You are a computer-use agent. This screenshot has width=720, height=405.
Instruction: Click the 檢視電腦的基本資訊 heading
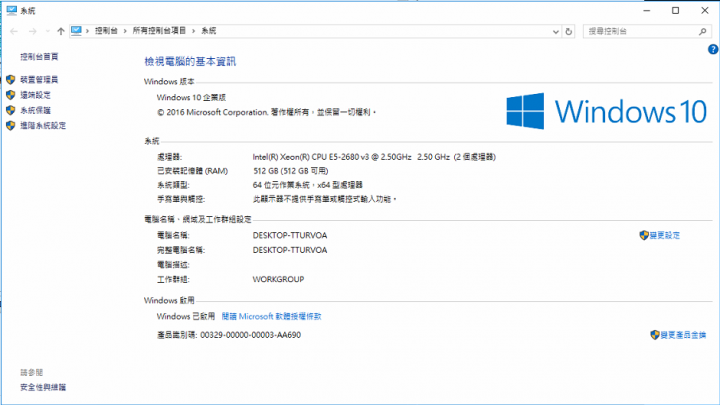(x=190, y=62)
